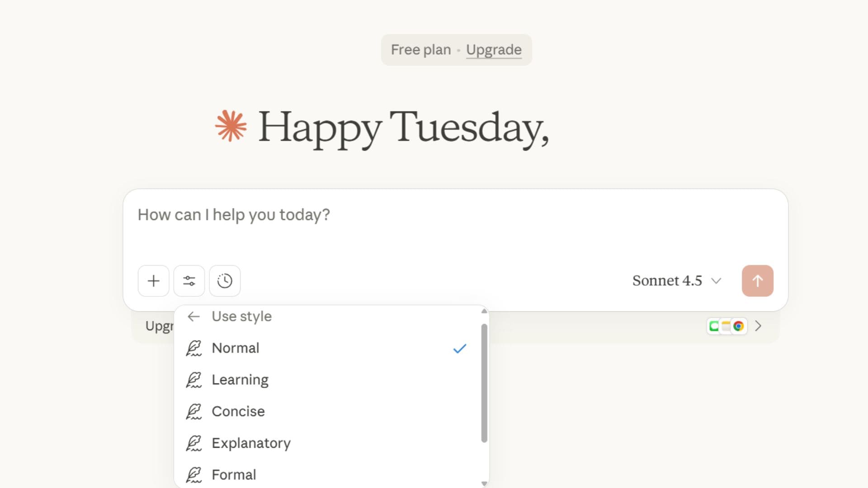Expand the connectors chevron arrow
Screen dimensions: 868x488
click(758, 326)
